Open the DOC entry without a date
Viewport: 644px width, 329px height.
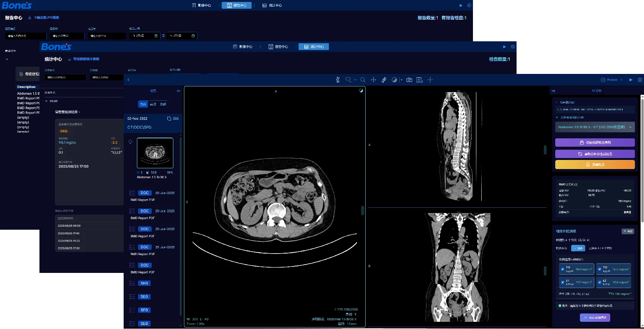pos(145,265)
